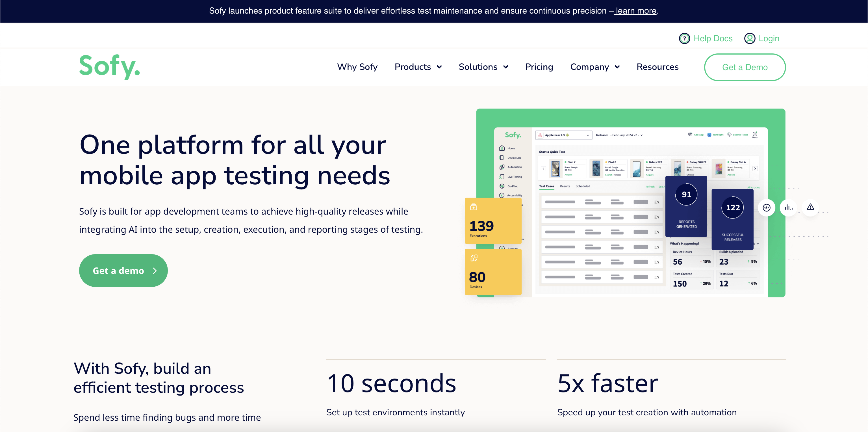Viewport: 868px width, 432px height.
Task: Click the Refresh link in dashboard
Action: [650, 187]
